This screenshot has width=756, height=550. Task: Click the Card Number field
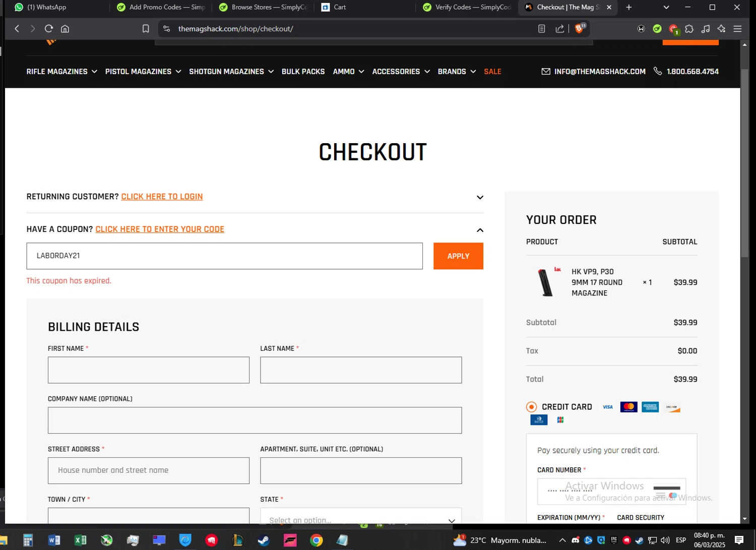coord(611,492)
